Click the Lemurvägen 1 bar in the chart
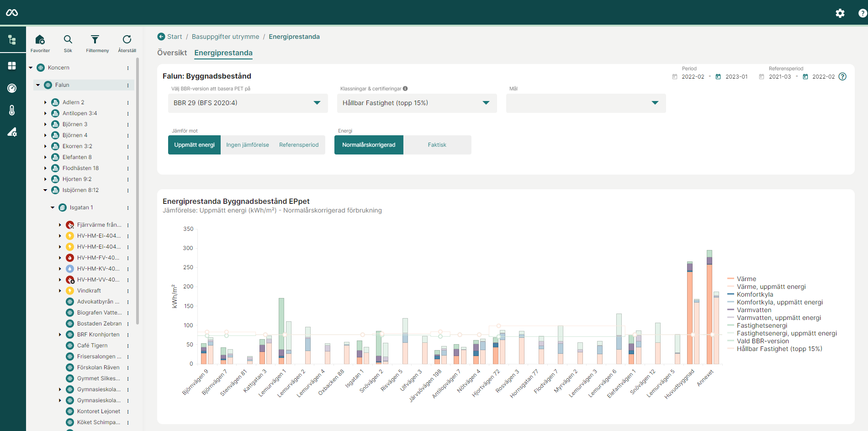 pyautogui.click(x=281, y=331)
